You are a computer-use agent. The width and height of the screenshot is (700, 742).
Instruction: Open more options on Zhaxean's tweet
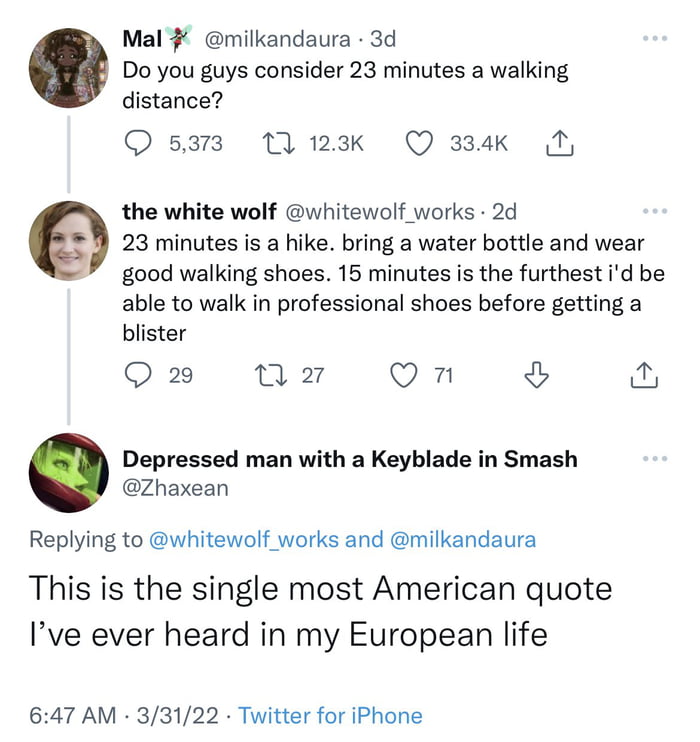[655, 459]
